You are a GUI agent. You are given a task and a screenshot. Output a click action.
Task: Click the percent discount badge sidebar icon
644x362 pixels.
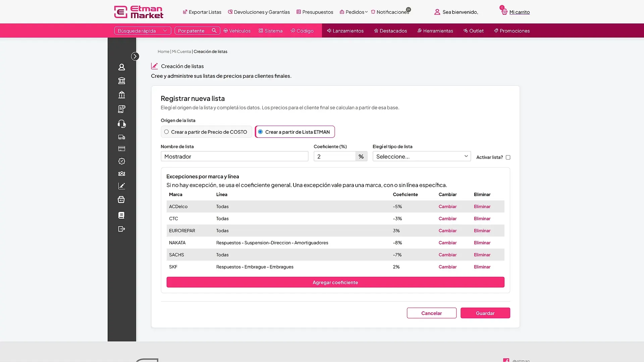[122, 161]
